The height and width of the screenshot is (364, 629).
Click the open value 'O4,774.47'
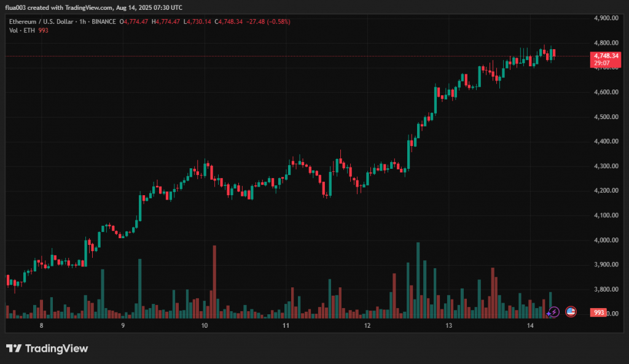pos(133,21)
